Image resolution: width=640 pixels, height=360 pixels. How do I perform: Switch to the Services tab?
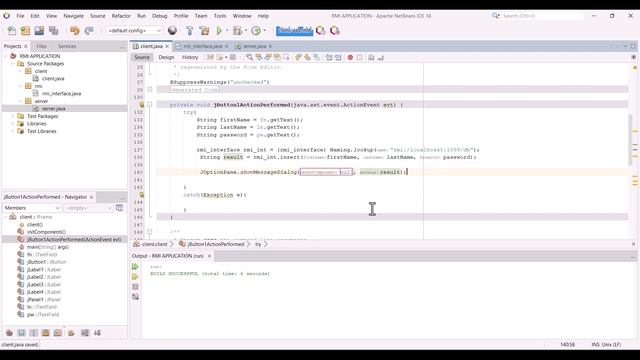[67, 47]
